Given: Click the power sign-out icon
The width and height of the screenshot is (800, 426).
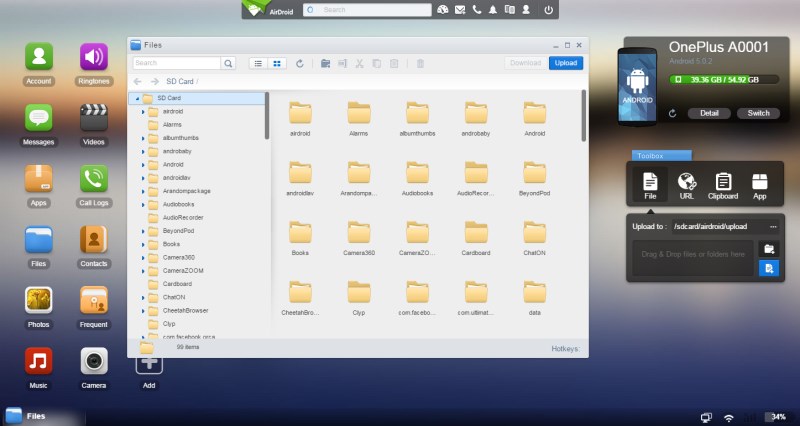Looking at the screenshot, I should coord(548,10).
